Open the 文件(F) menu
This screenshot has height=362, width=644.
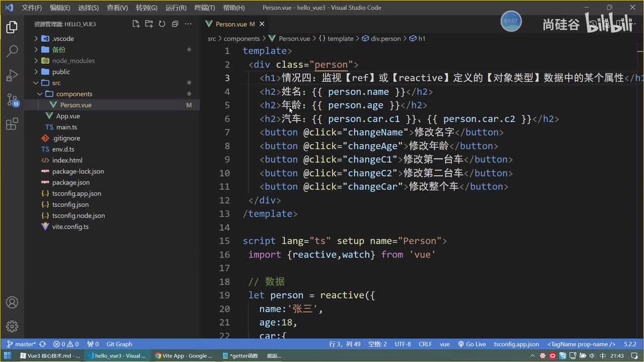point(32,8)
